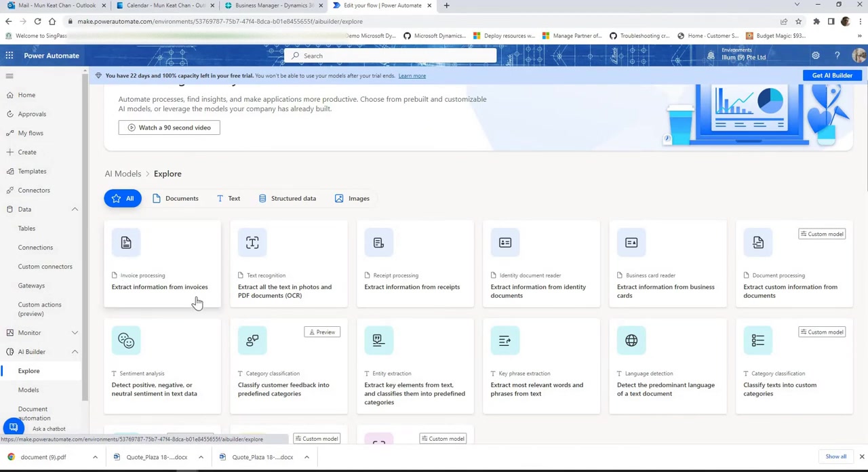Click the document processing card icon

[x=757, y=243]
